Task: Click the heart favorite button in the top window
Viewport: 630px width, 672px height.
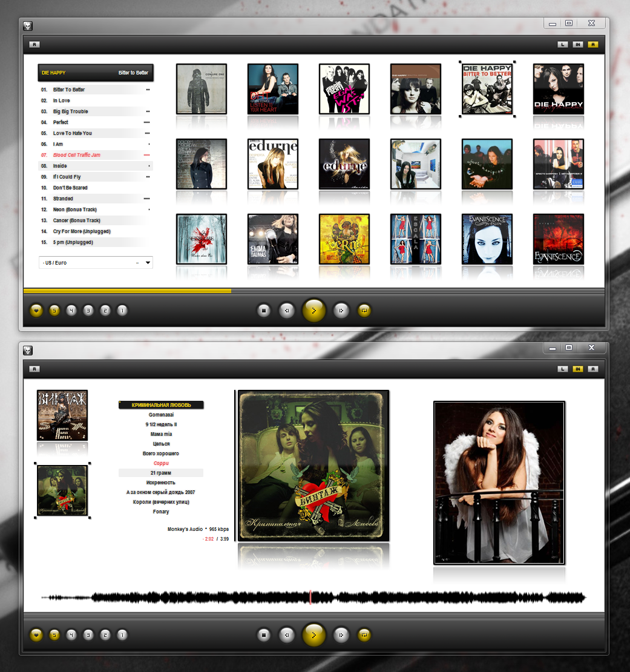Action: click(x=36, y=311)
